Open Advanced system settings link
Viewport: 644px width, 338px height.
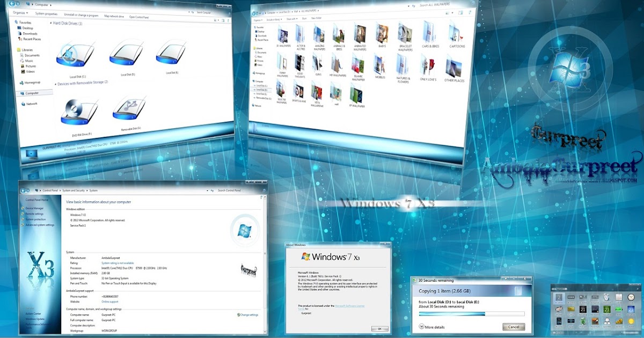tap(40, 225)
